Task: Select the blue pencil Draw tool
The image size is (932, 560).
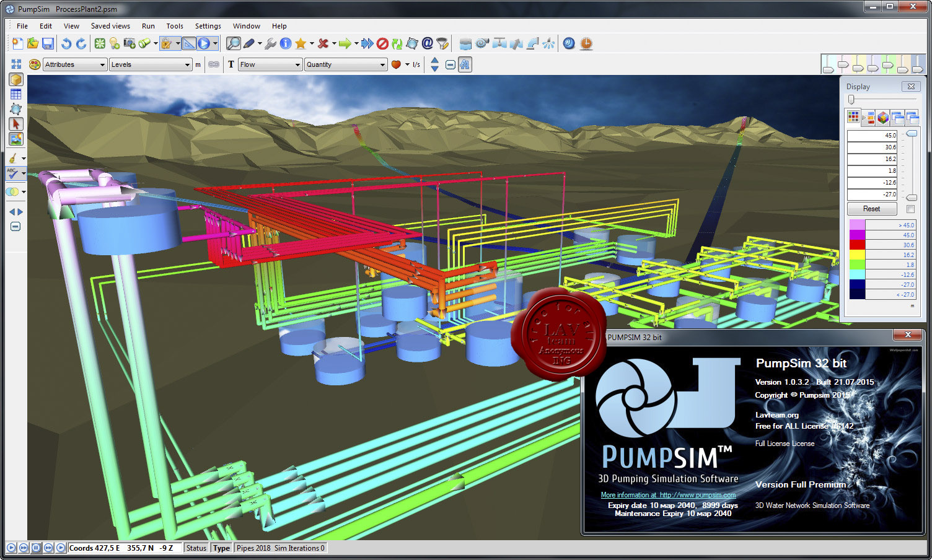Action: [249, 43]
